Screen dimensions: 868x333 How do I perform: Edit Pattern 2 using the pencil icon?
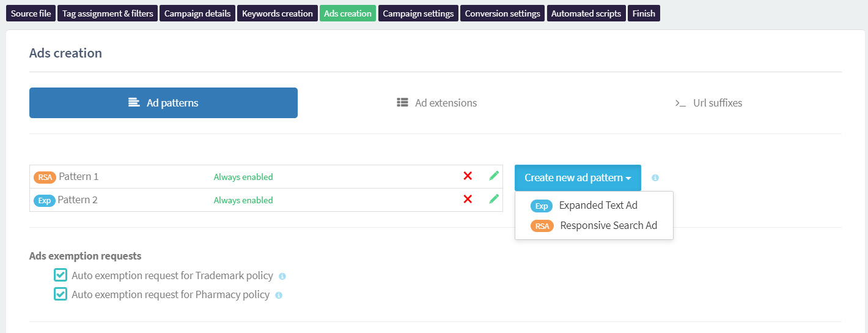pyautogui.click(x=494, y=199)
